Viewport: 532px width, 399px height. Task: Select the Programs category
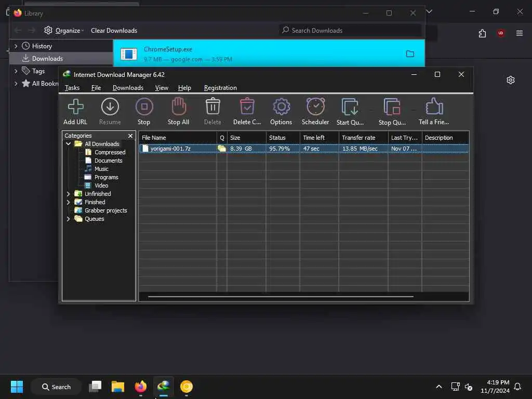point(106,177)
